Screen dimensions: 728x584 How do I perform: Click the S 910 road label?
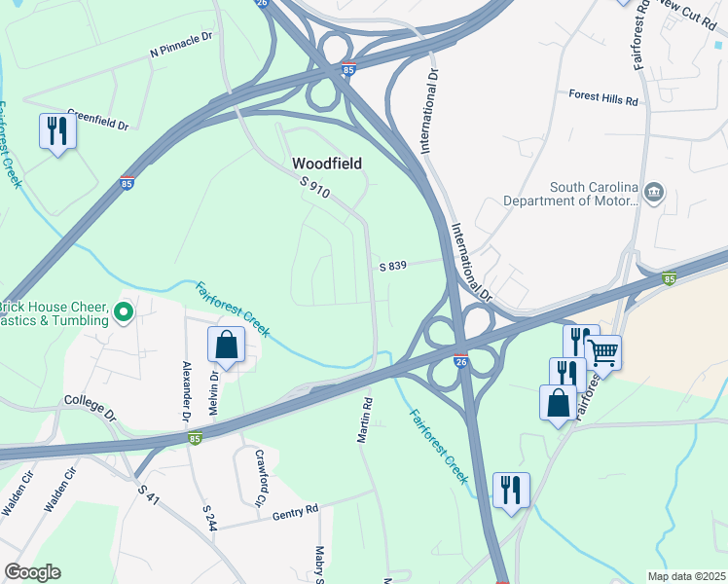[314, 187]
